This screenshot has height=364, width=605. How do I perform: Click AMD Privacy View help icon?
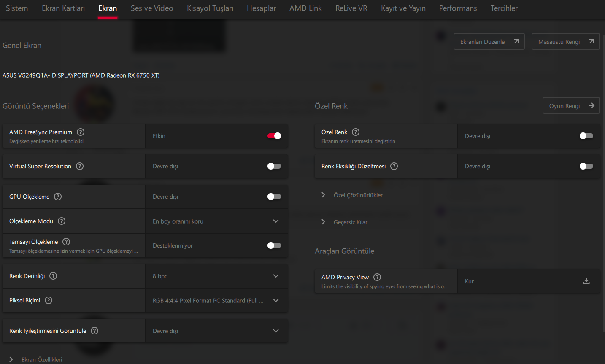377,277
